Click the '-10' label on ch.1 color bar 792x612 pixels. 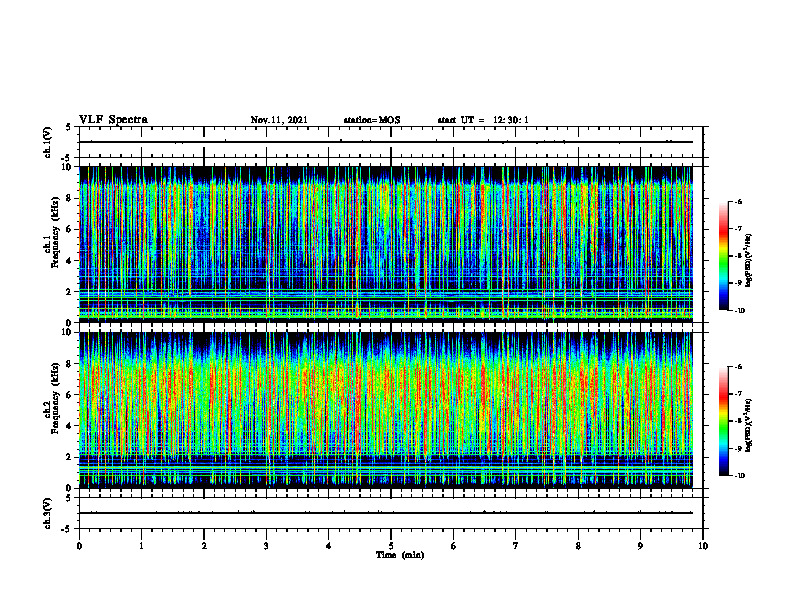[x=740, y=311]
